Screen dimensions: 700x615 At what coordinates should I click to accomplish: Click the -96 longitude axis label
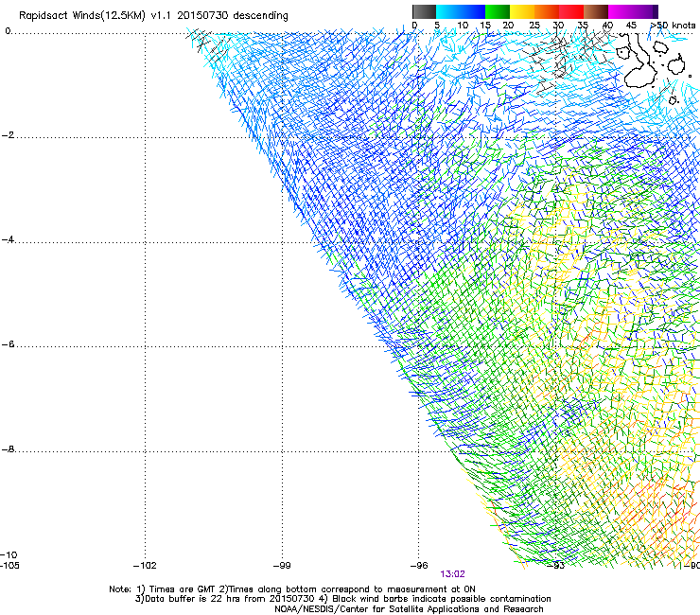[x=419, y=566]
